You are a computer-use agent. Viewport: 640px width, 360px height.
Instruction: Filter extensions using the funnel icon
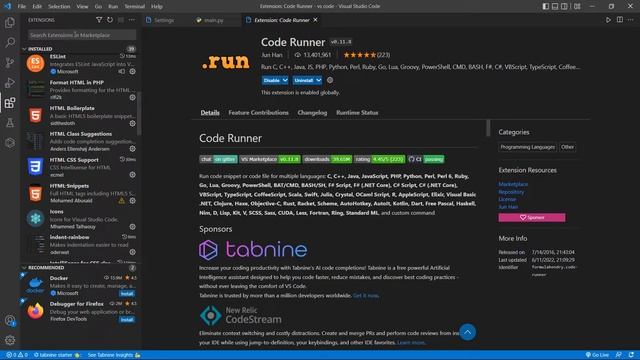coord(99,20)
